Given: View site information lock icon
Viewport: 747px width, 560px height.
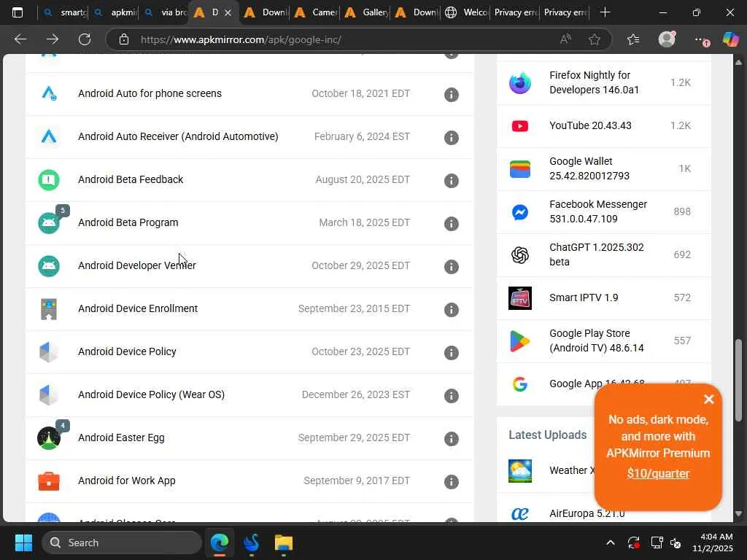Looking at the screenshot, I should pyautogui.click(x=124, y=39).
